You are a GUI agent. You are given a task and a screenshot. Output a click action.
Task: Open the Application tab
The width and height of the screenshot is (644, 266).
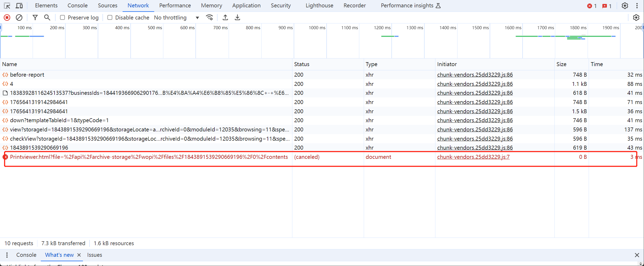246,6
